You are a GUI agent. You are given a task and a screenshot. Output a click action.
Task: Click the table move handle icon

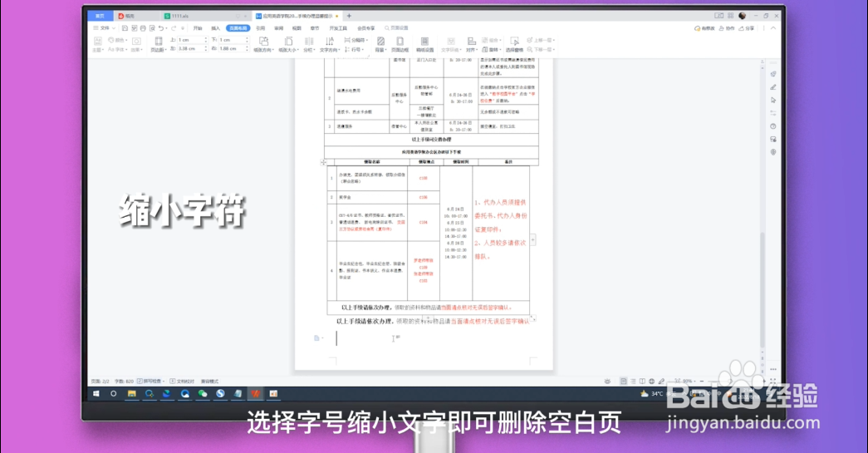coord(323,162)
